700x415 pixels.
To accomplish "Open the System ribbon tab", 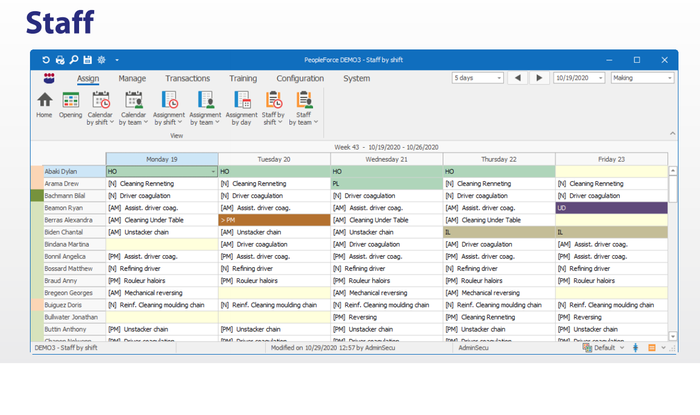I will (357, 79).
